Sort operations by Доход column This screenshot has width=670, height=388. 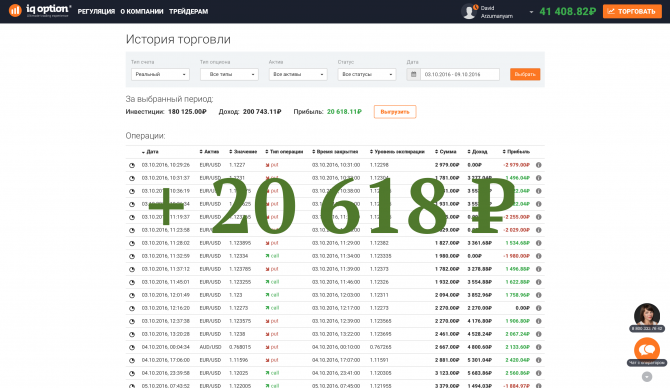tap(477, 152)
